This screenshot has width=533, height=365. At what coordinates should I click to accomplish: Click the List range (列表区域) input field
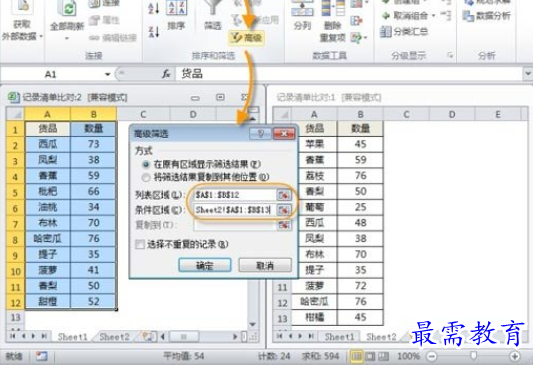pyautogui.click(x=235, y=195)
